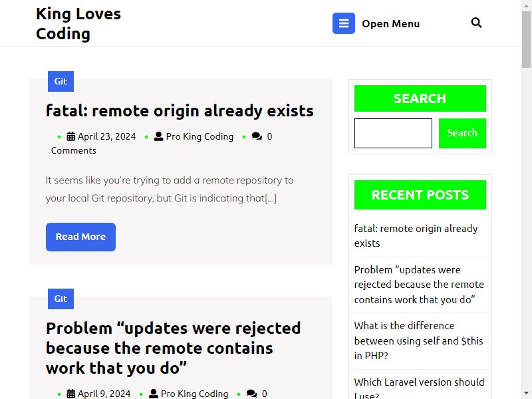Screen dimensions: 532x399
Task: Click the RECENT POSTS widget heading
Action: [420, 195]
